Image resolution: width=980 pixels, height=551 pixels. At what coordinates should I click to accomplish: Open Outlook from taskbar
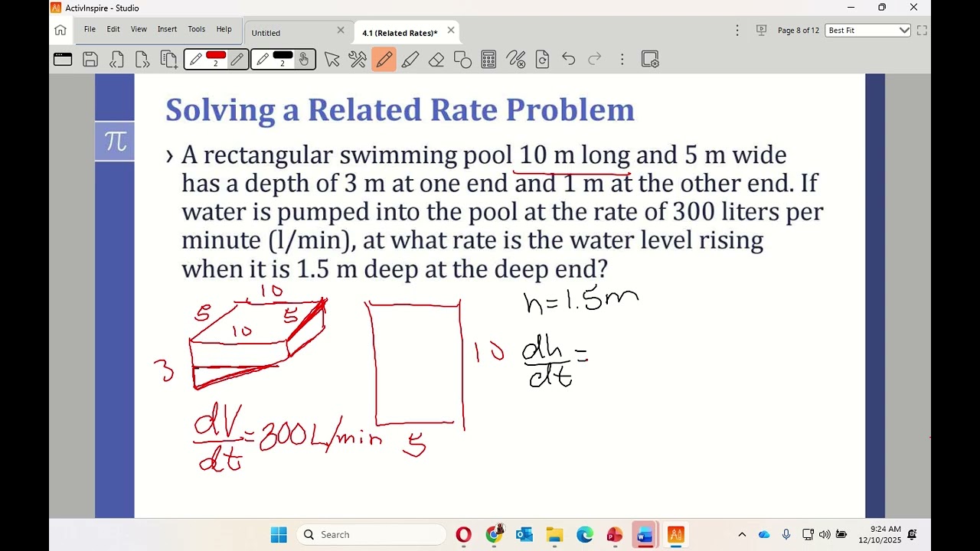[x=524, y=534]
